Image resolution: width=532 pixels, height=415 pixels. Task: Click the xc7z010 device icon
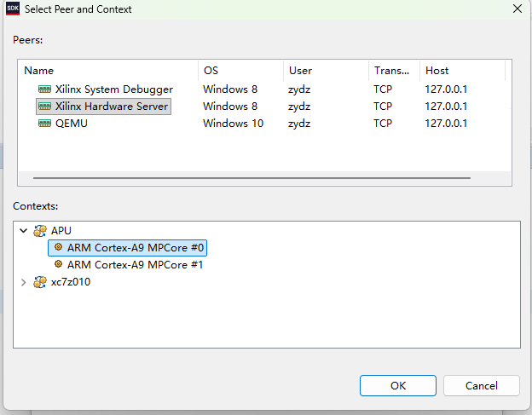(40, 282)
